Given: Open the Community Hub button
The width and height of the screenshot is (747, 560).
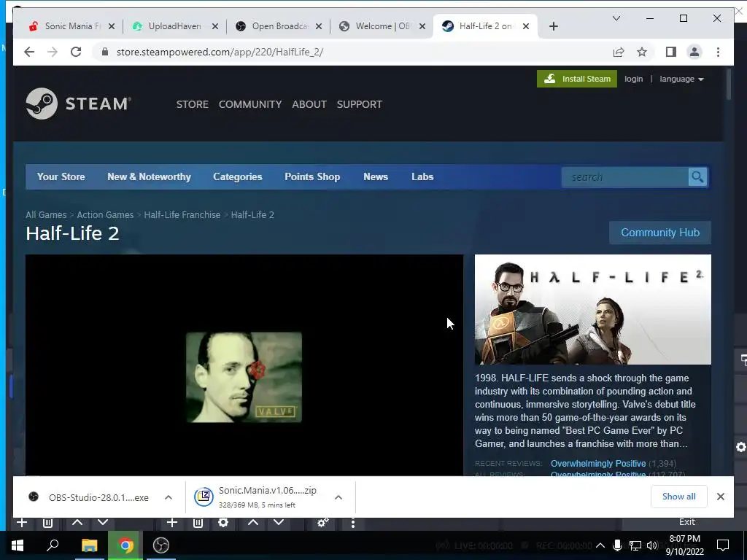Looking at the screenshot, I should click(x=659, y=233).
